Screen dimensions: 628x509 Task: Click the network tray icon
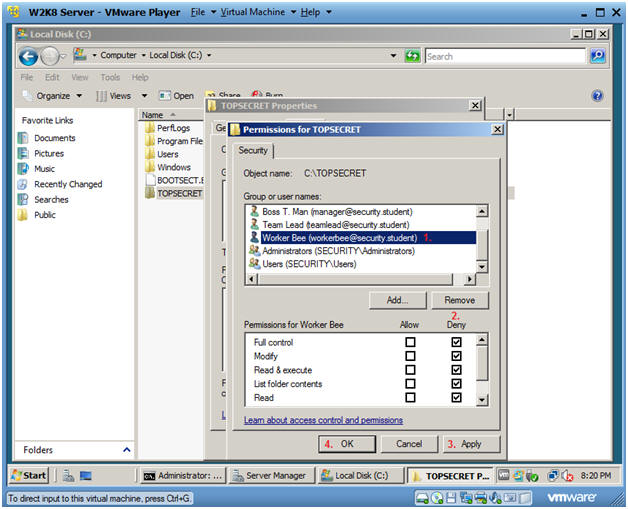[553, 475]
